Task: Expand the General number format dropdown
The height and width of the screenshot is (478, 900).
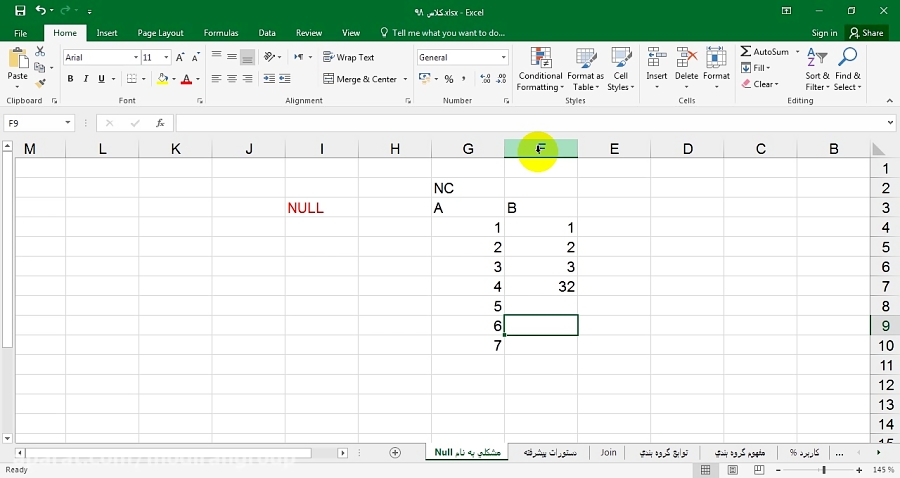Action: [x=503, y=58]
